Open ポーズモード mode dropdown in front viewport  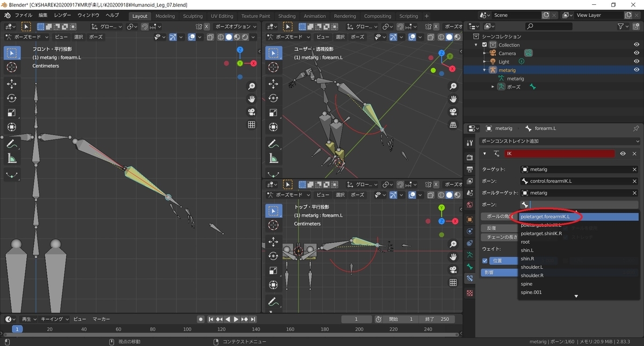pos(27,37)
